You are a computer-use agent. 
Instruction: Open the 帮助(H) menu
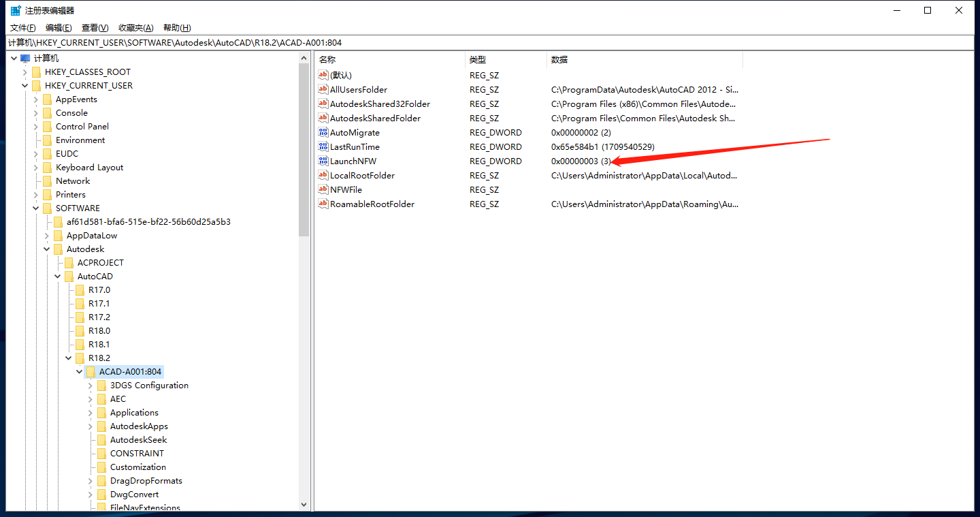pos(177,28)
